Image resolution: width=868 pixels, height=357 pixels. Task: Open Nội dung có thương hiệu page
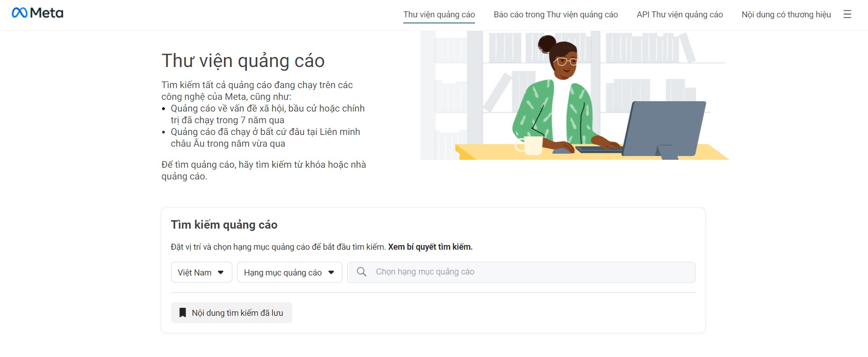click(786, 15)
